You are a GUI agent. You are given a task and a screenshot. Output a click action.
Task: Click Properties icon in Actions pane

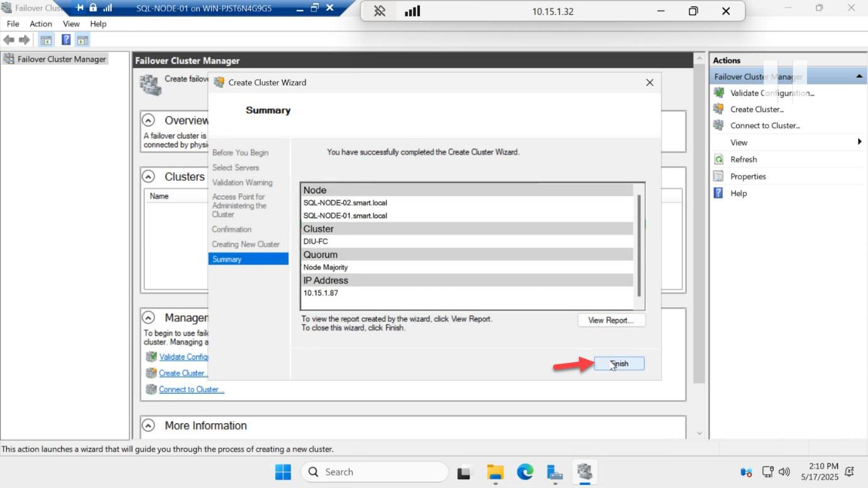(719, 176)
